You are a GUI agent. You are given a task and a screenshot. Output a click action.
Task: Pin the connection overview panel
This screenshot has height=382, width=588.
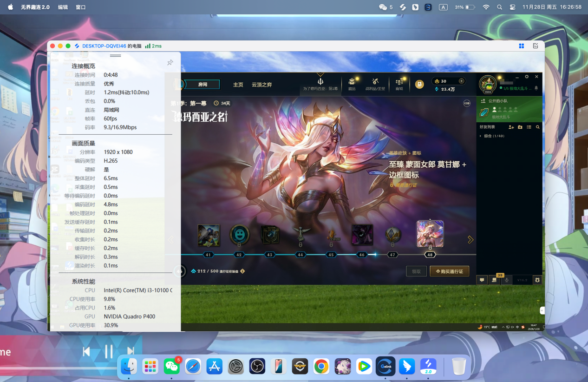(170, 63)
